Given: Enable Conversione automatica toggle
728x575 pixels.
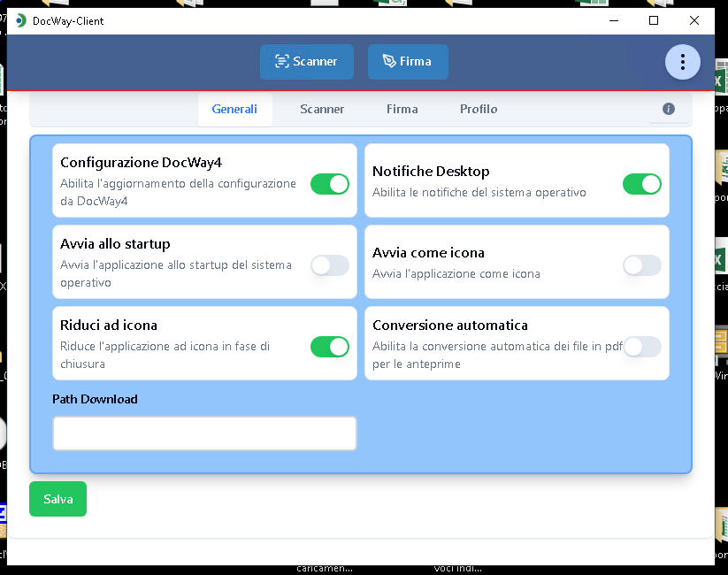Looking at the screenshot, I should pos(641,347).
